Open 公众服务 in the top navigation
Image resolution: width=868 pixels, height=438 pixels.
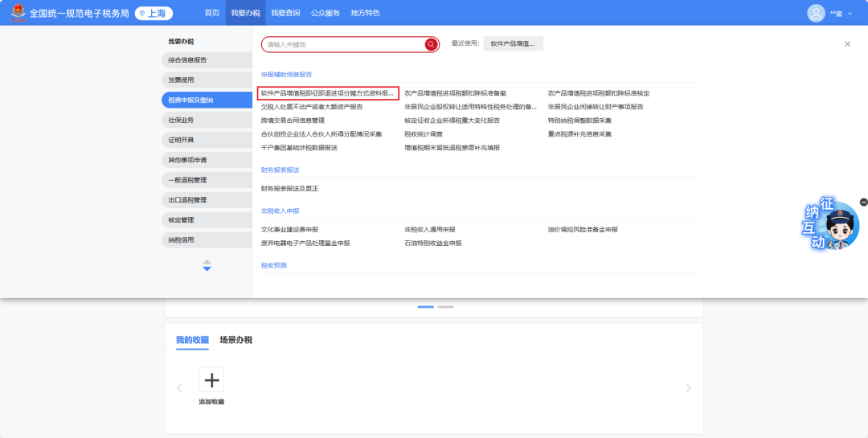tap(325, 13)
